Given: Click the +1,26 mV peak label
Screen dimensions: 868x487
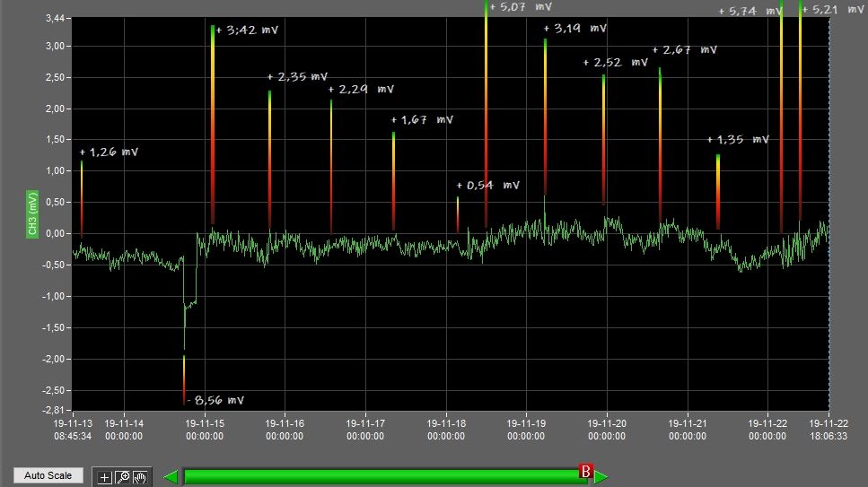Looking at the screenshot, I should (109, 152).
